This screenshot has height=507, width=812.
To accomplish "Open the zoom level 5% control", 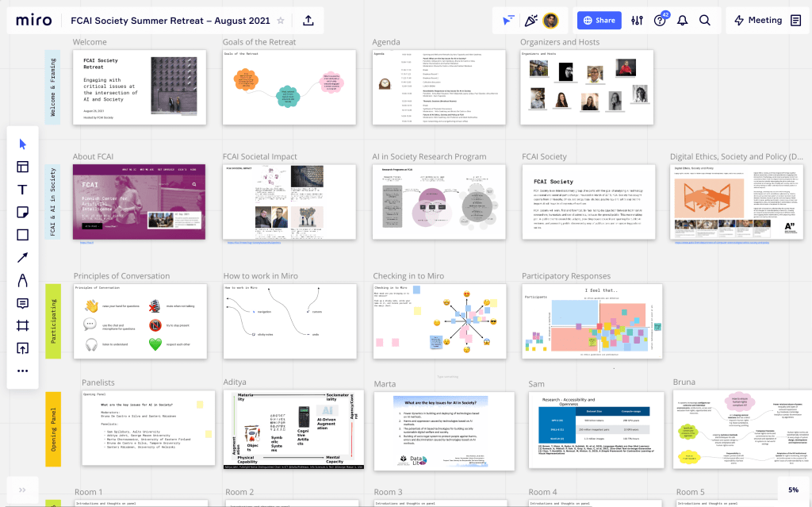I will 793,490.
